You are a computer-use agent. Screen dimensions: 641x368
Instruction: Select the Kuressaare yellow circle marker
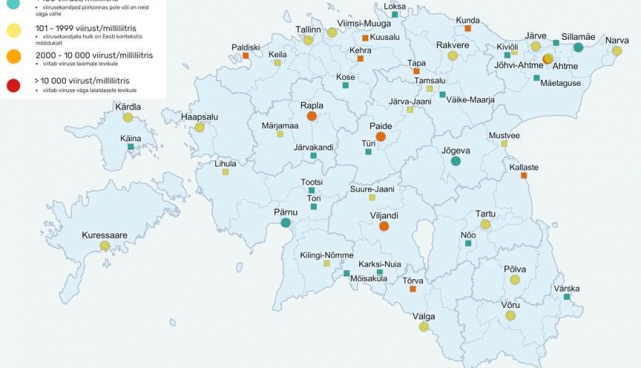pos(105,246)
